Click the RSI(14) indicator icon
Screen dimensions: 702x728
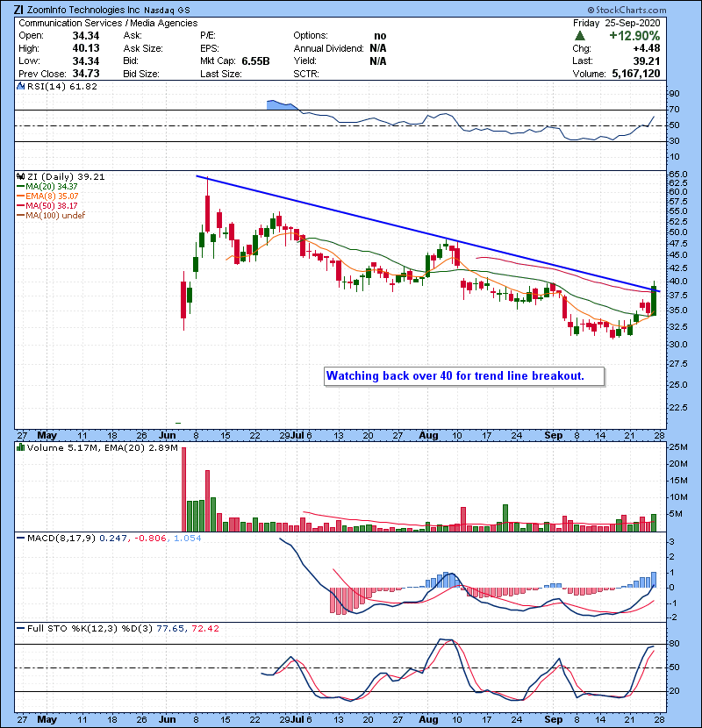pyautogui.click(x=20, y=86)
